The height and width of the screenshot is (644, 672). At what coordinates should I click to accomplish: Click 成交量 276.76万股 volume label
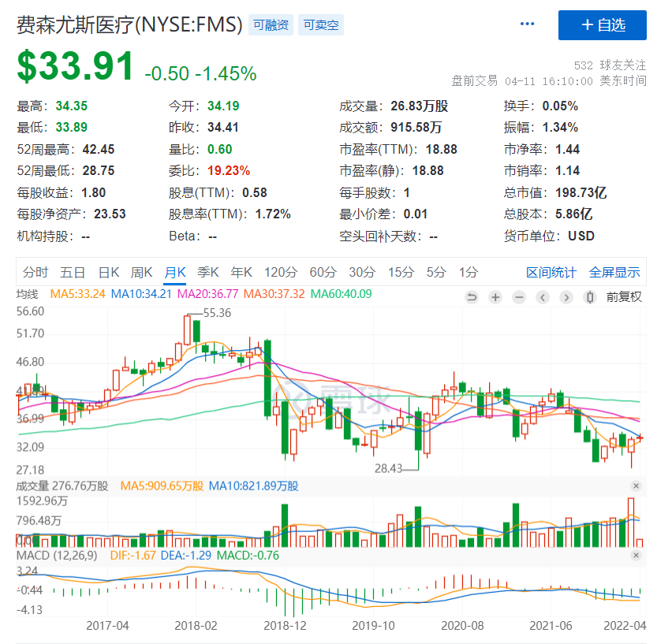(x=62, y=486)
